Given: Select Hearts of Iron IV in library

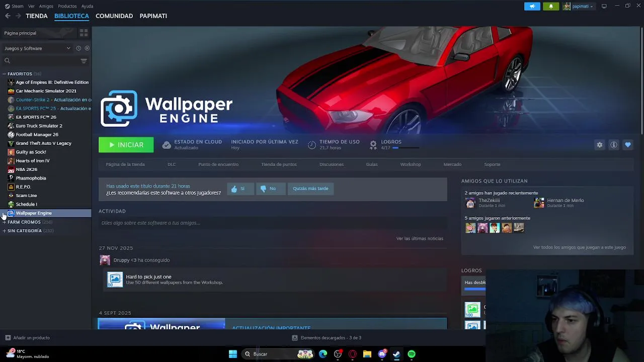Looking at the screenshot, I should pyautogui.click(x=33, y=161).
